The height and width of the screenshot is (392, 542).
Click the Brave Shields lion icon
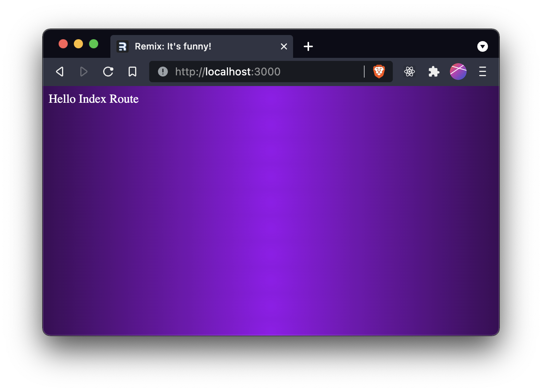(x=379, y=72)
